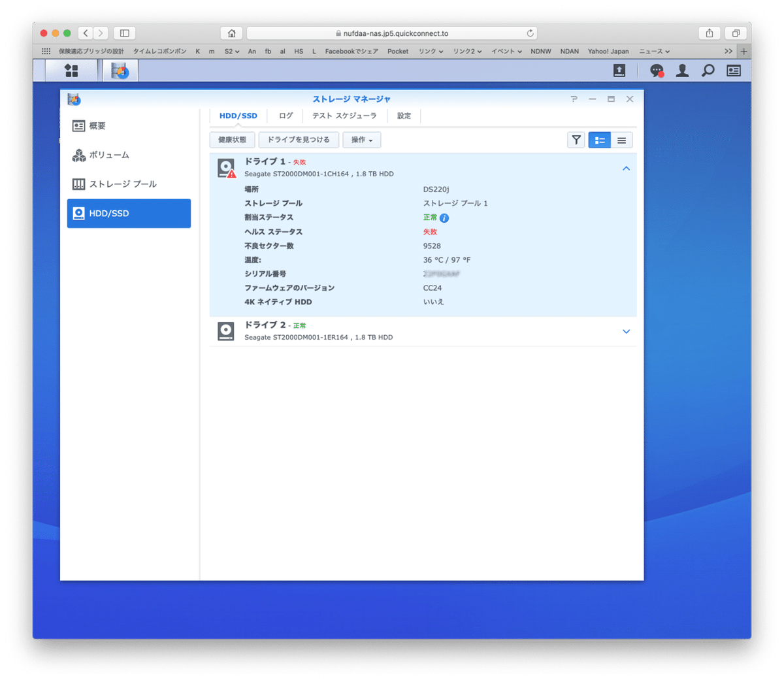Click allocation status info icon

click(x=444, y=218)
